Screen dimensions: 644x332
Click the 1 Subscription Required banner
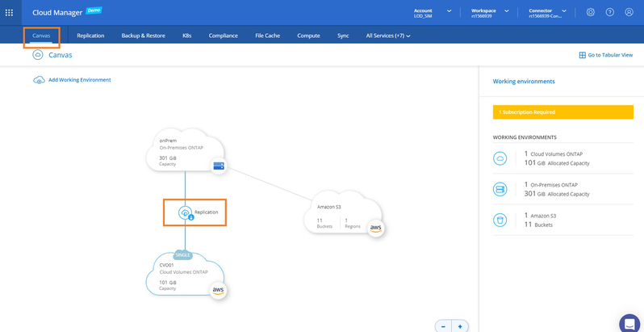click(561, 111)
